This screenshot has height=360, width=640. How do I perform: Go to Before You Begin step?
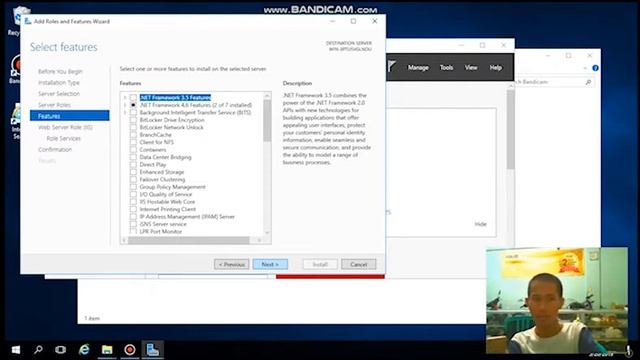(x=60, y=71)
